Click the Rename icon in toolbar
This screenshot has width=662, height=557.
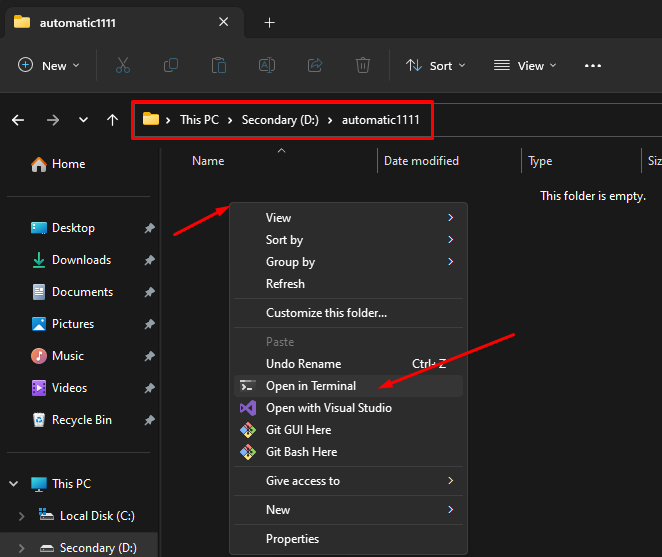click(267, 65)
